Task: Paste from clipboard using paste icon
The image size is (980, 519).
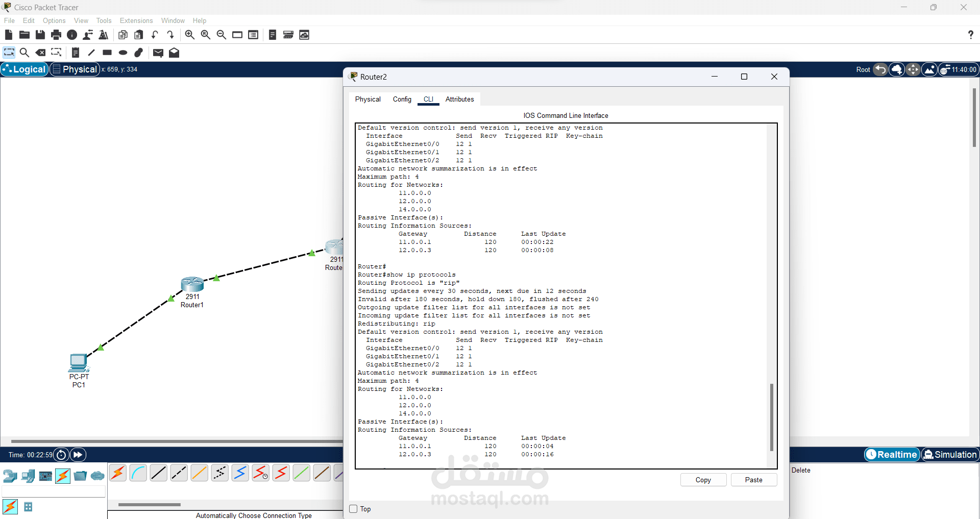Action: pos(139,35)
